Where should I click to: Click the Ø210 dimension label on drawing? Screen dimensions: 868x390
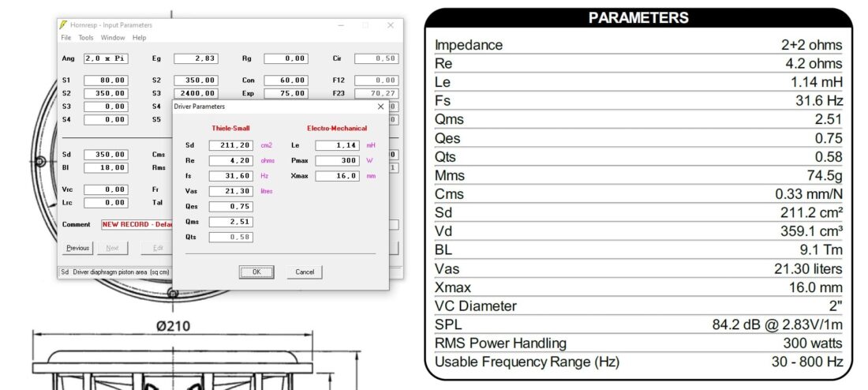tap(173, 325)
